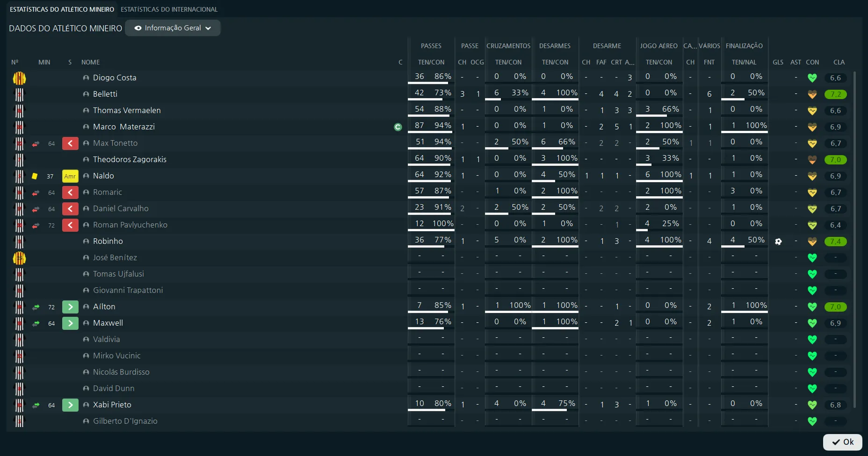Click the JOGO AÉREO column group header
Viewport: 868px width, 456px height.
(658, 46)
